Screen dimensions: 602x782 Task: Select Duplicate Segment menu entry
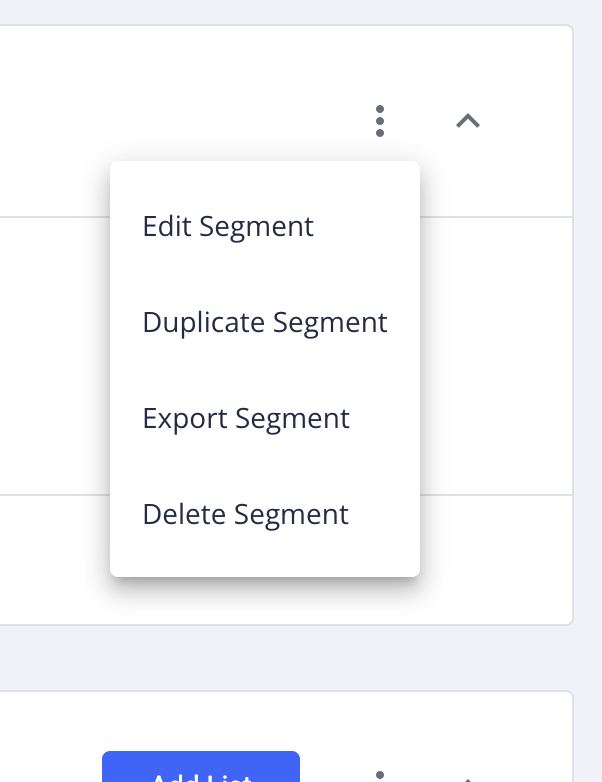click(x=265, y=322)
